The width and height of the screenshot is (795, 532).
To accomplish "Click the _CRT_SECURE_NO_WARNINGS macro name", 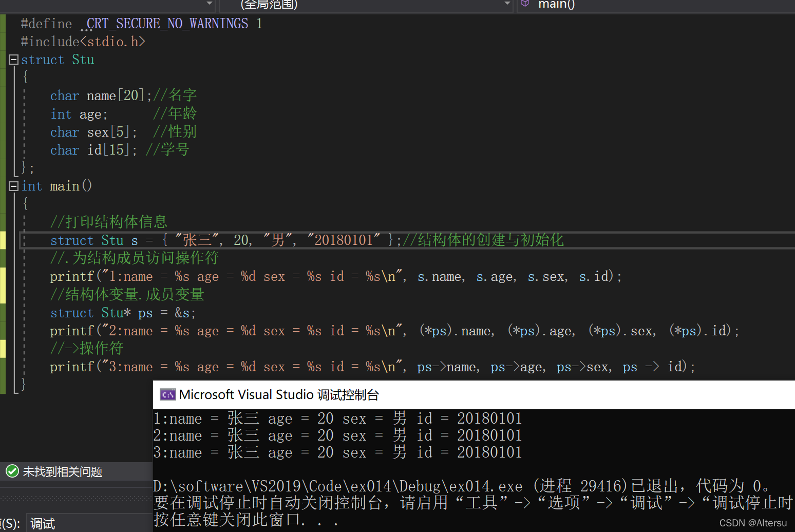I will [164, 24].
